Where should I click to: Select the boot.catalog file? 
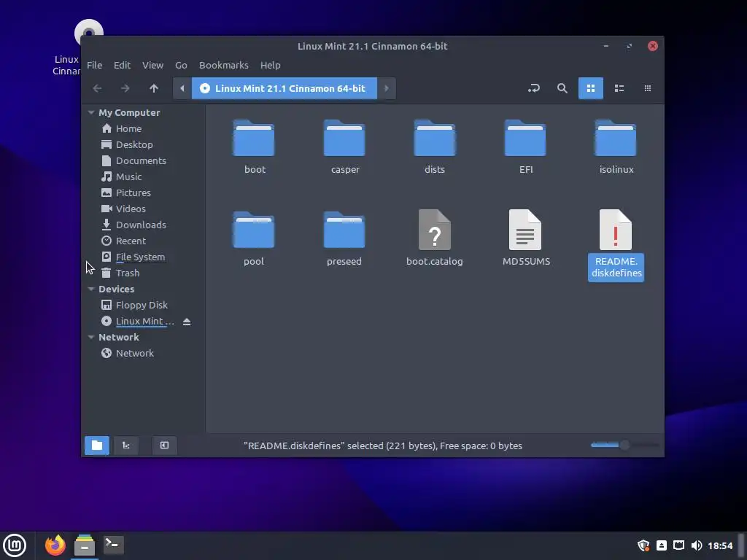(435, 238)
